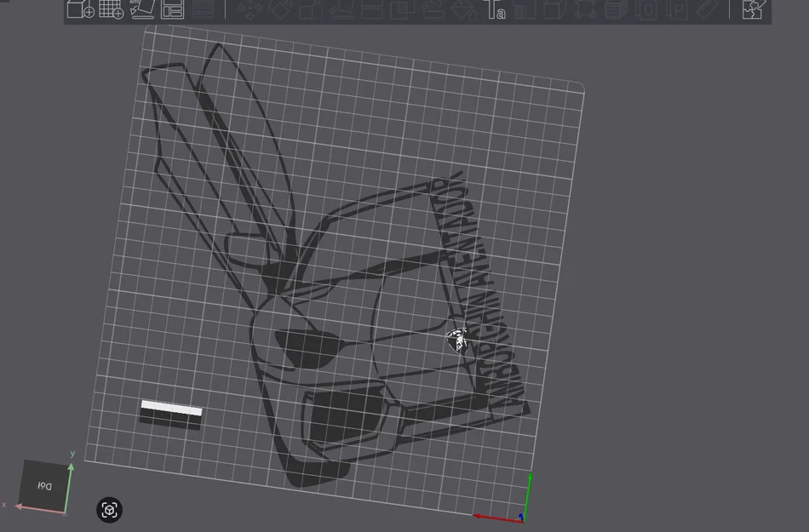Viewport: 809px width, 532px height.
Task: Click the round camera focus view button
Action: pyautogui.click(x=109, y=510)
